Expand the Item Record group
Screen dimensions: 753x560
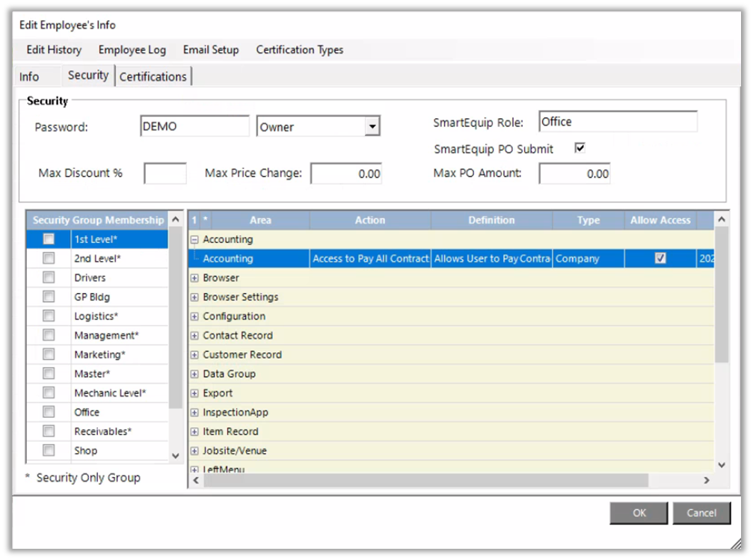click(x=194, y=432)
